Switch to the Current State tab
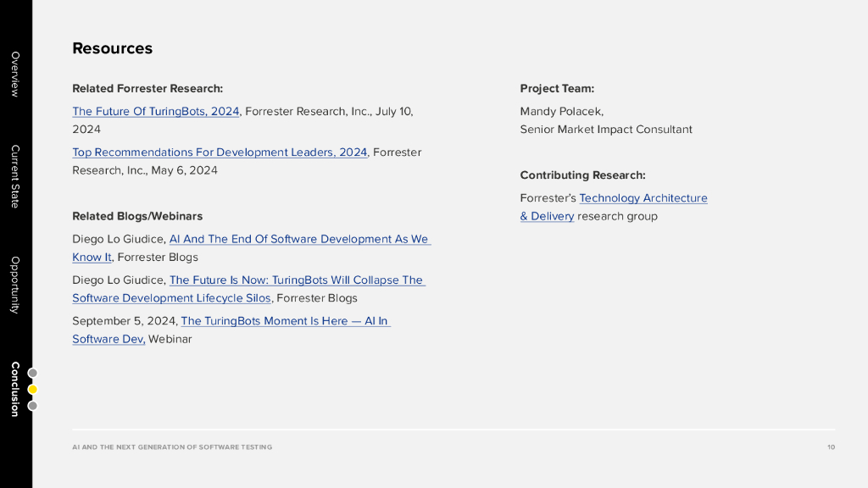Image resolution: width=868 pixels, height=488 pixels. click(x=14, y=176)
